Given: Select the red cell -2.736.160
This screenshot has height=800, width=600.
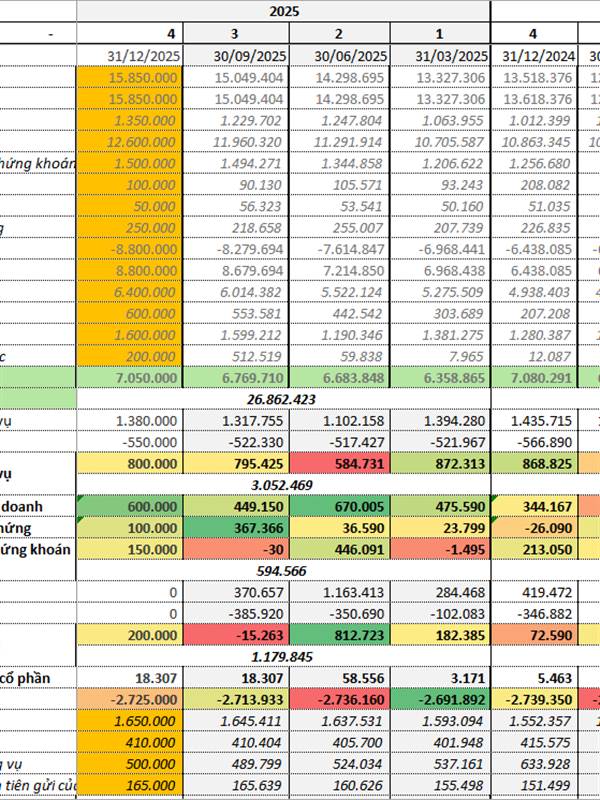Looking at the screenshot, I should 339,699.
